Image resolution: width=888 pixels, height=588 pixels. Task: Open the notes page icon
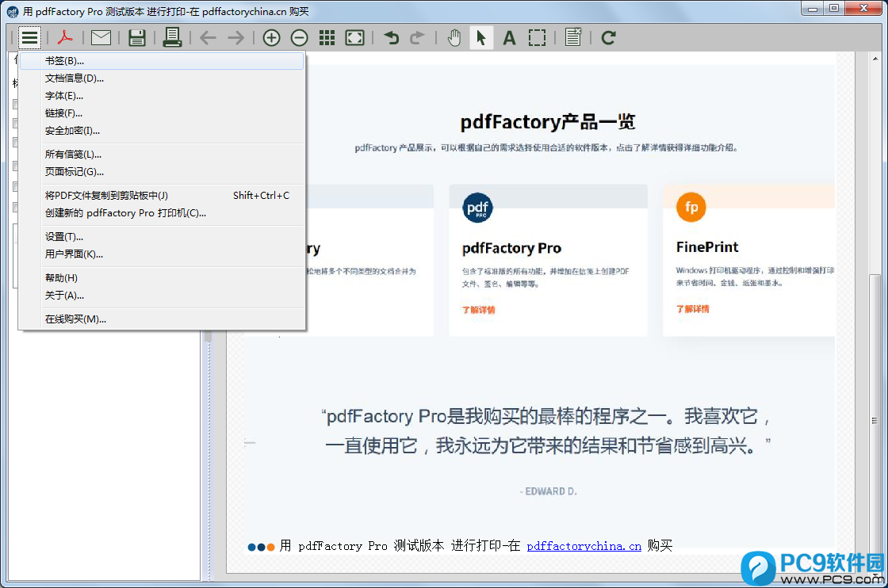(573, 37)
